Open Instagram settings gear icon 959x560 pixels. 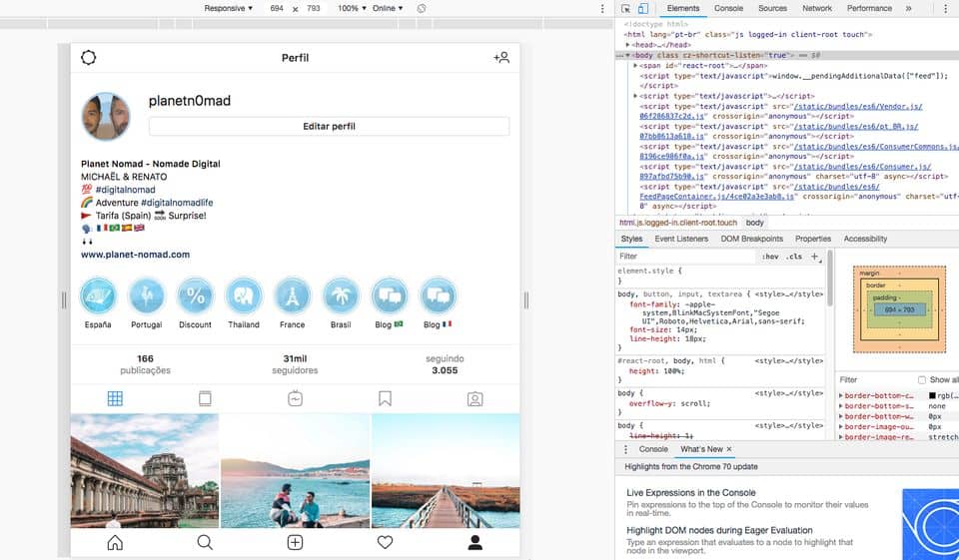(89, 58)
